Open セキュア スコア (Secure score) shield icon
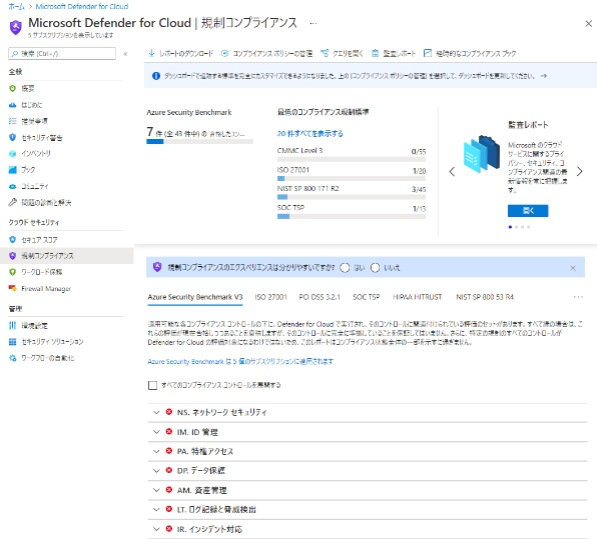Viewport: 597px width, 539px height. [13, 239]
